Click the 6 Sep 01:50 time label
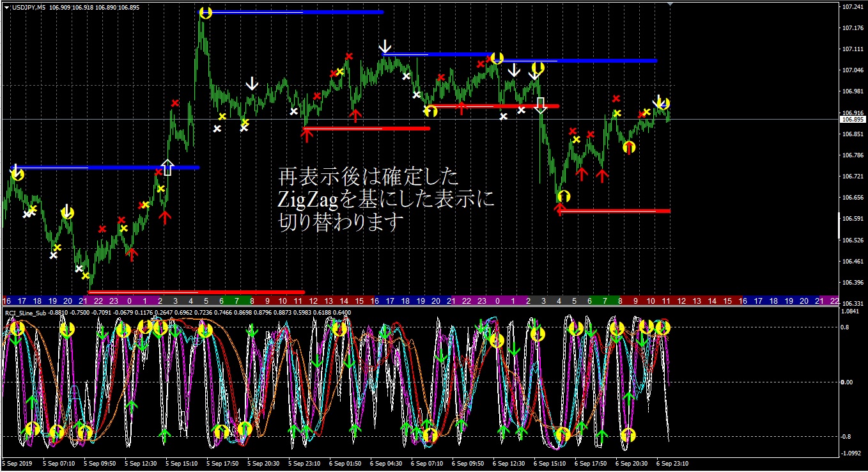This screenshot has height=472, width=868. [345, 463]
